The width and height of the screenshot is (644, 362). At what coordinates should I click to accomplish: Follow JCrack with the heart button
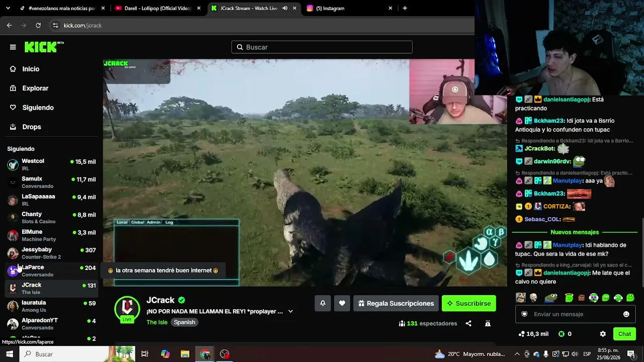pos(342,303)
